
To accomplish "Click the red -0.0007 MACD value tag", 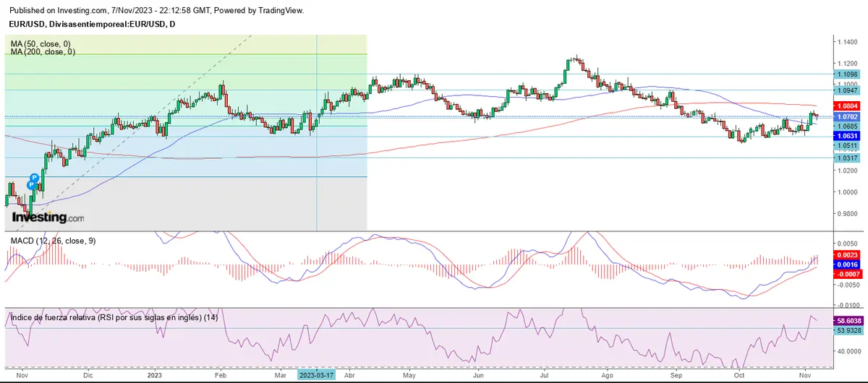I will [x=847, y=274].
